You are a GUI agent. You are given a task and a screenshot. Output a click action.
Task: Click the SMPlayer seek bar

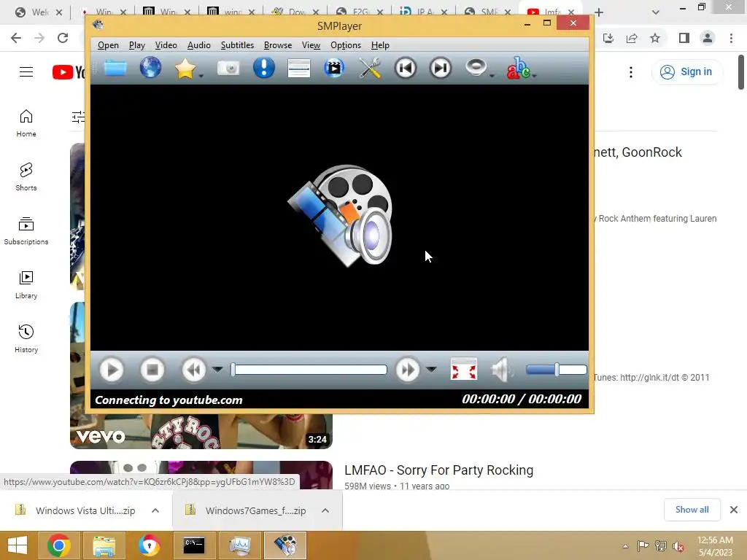tap(309, 370)
